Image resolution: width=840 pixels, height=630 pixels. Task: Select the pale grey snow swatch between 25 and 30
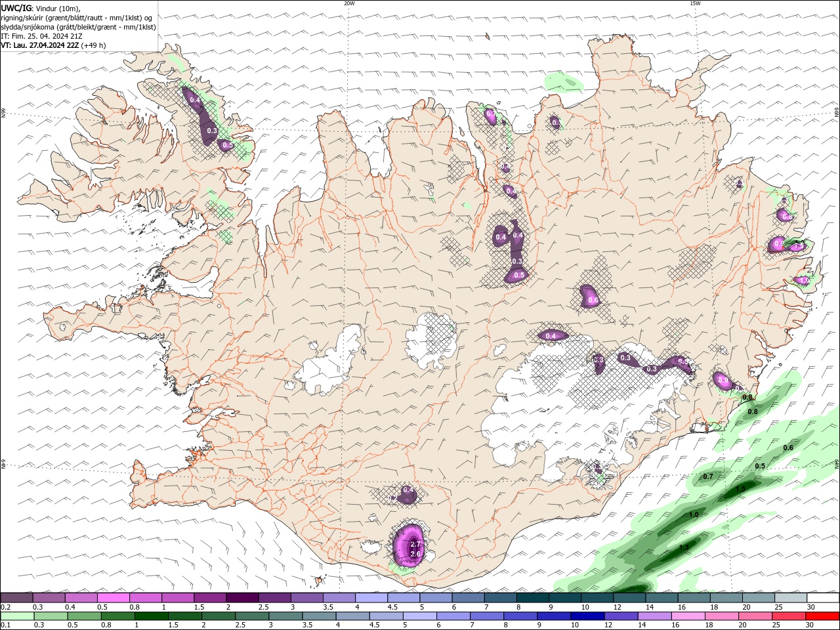791,597
